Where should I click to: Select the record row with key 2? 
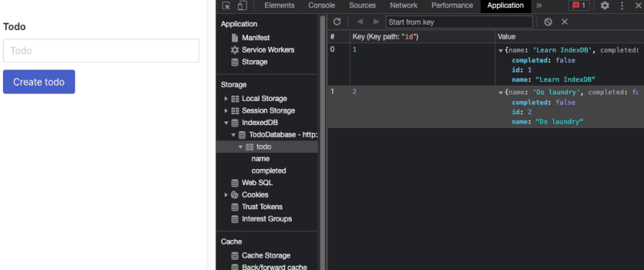click(486, 106)
